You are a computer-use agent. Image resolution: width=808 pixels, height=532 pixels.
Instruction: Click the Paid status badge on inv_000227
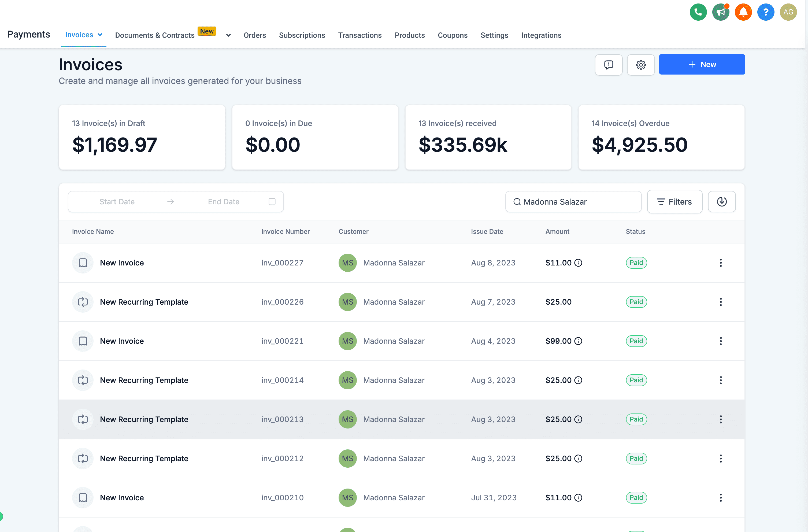coord(636,263)
